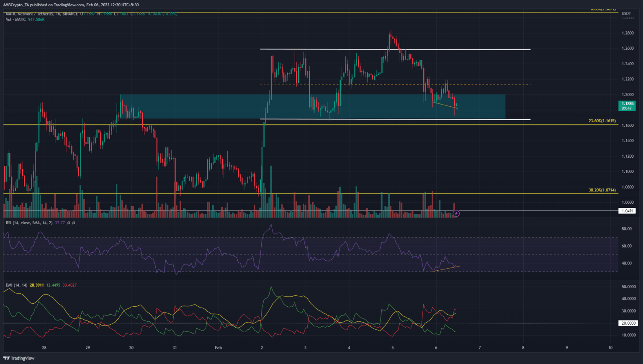Click the 1.0491 price marker on axis
Screen dimensions: 643x364
[627, 211]
